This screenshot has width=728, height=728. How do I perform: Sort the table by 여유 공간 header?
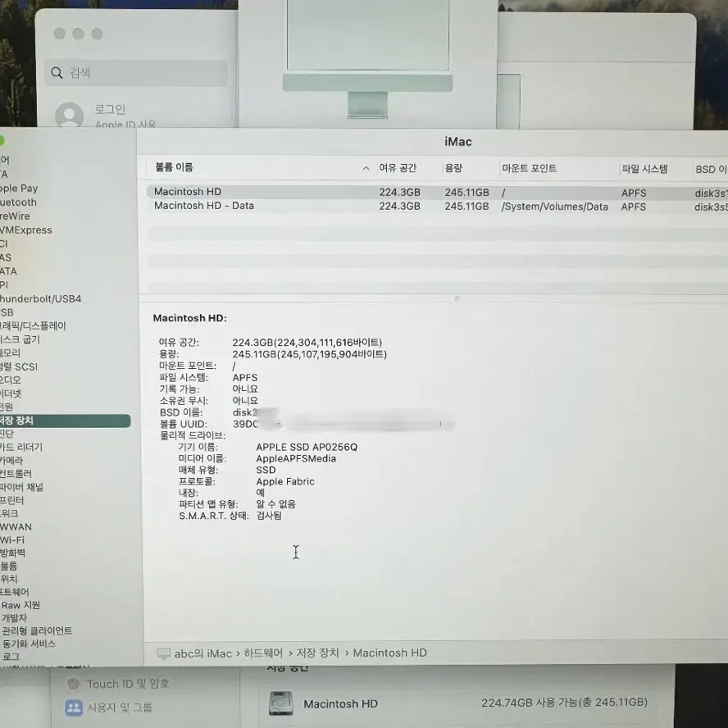coord(398,168)
